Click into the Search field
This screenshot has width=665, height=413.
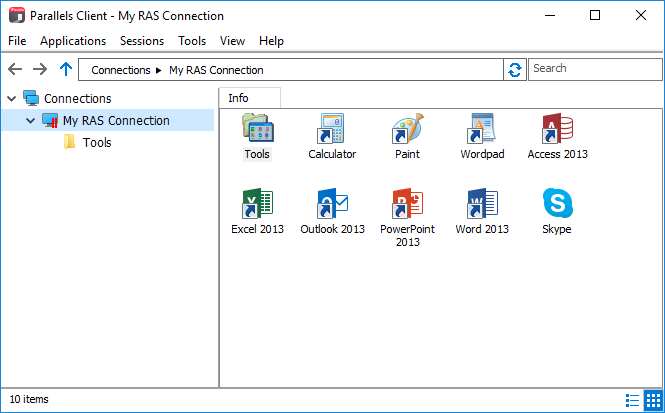tap(594, 69)
